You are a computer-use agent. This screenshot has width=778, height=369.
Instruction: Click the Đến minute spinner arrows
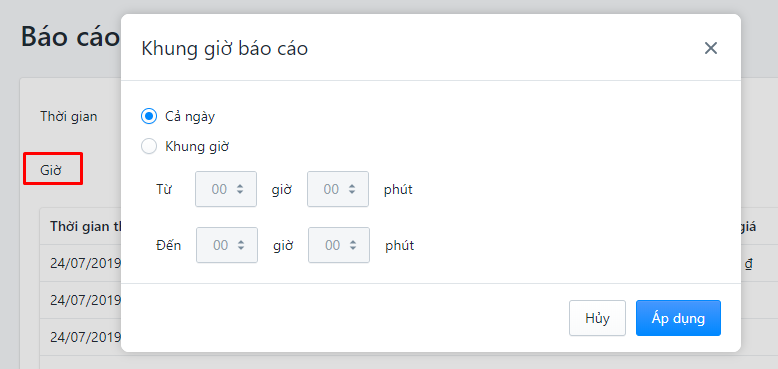(x=353, y=245)
